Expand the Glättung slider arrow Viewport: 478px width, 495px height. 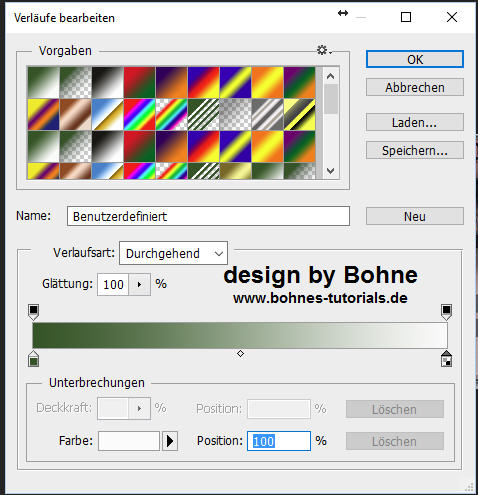click(139, 284)
